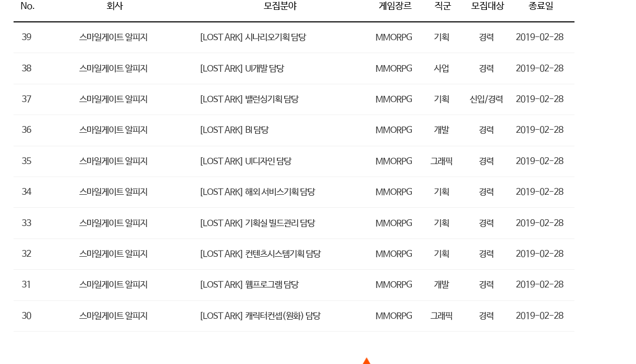
Task: Open the [LOST ARK] 해외 서비스기획 담당 posting
Action: [x=258, y=192]
